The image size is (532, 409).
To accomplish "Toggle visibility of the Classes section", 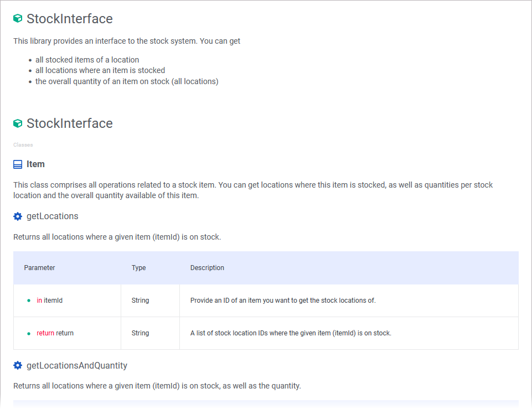I will tap(23, 144).
